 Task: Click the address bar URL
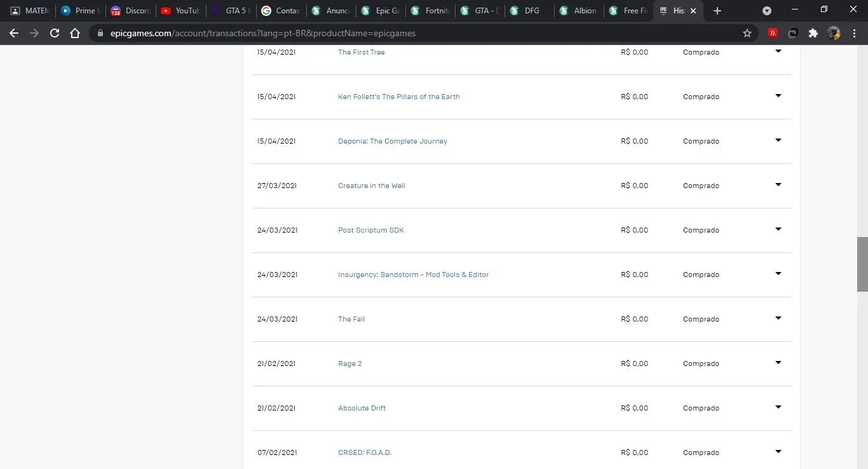point(262,33)
